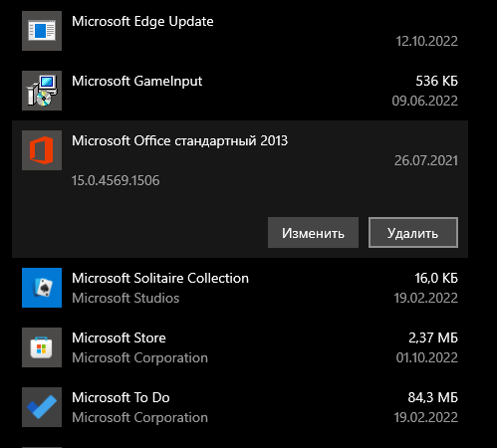Click Microsoft Office стандартный 2013 title
This screenshot has height=448, width=497.
[179, 141]
